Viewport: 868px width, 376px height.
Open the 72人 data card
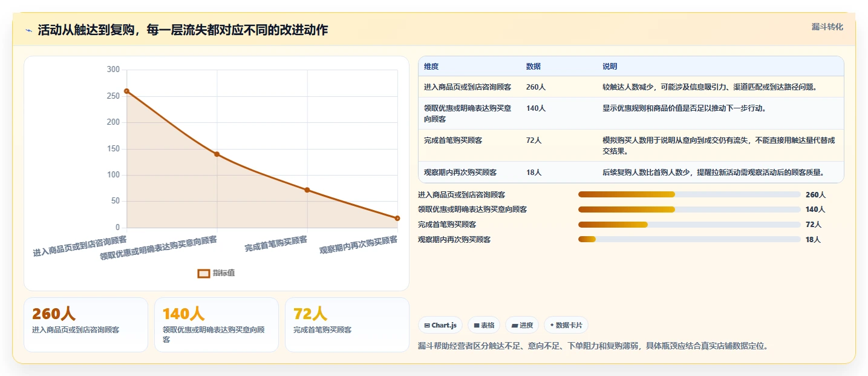[347, 325]
